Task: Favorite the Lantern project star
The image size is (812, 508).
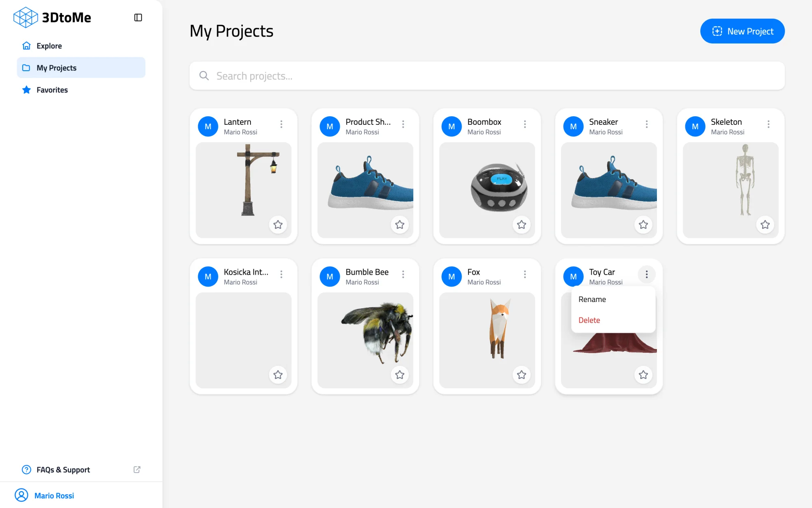Action: pos(278,225)
